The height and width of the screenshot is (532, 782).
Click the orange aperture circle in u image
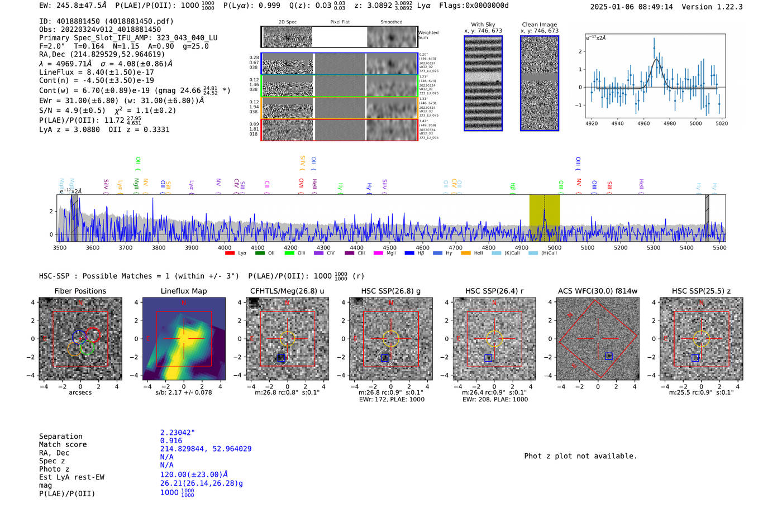pos(287,339)
